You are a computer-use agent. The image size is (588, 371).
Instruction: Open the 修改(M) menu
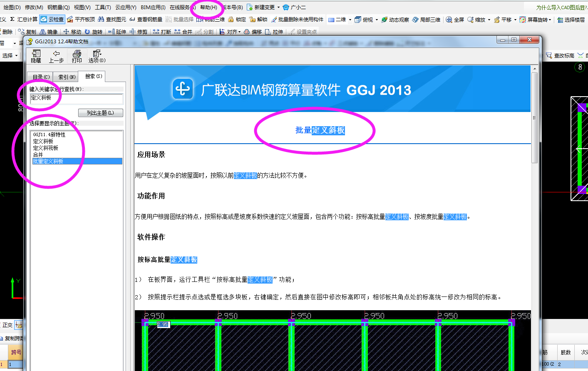point(34,7)
